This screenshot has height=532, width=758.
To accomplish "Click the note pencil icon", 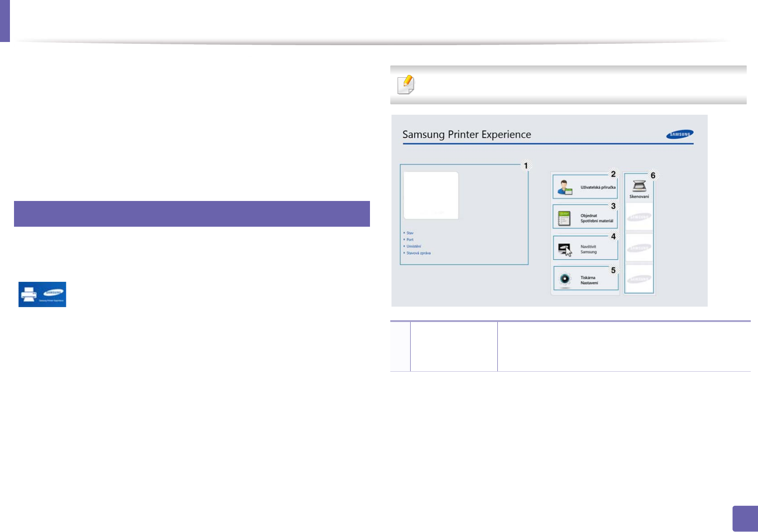I will click(x=406, y=85).
